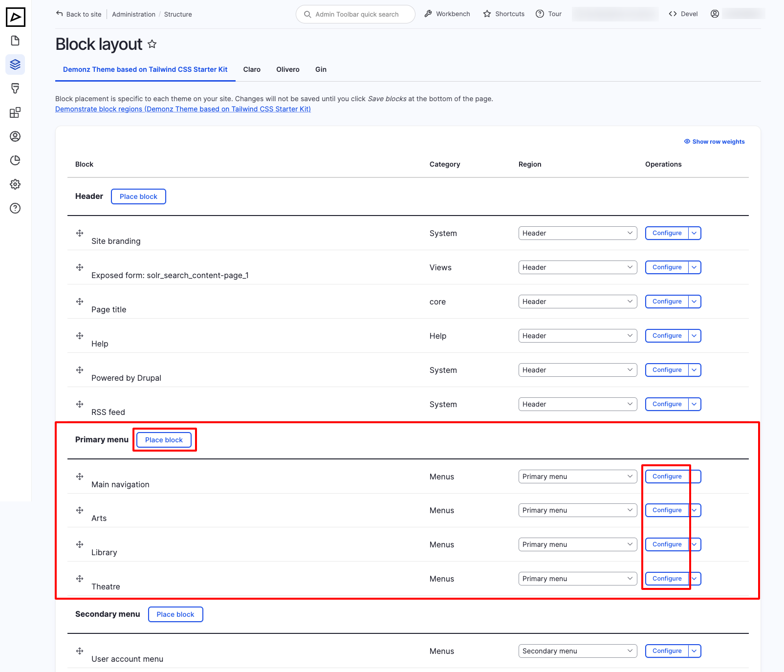Click the Structure layers icon in sidebar
Image resolution: width=784 pixels, height=672 pixels.
(x=15, y=65)
